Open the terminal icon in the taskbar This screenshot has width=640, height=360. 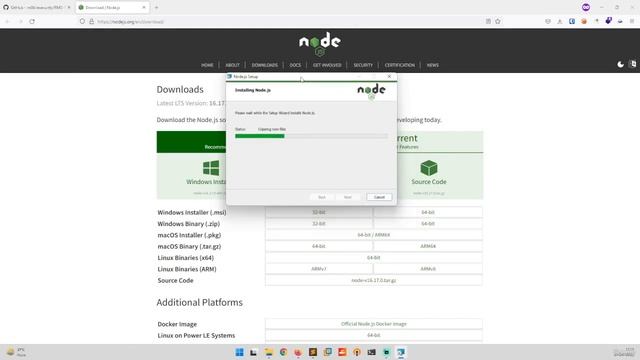pos(371,352)
